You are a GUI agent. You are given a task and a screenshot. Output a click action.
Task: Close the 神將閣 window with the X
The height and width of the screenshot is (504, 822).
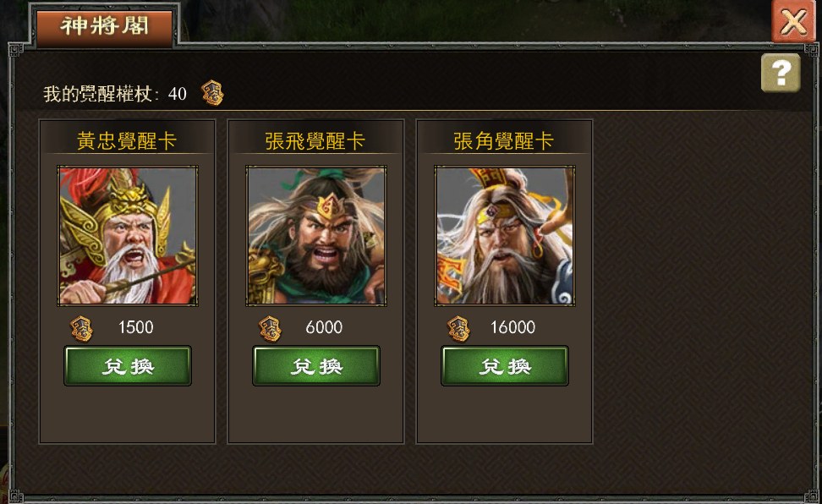click(x=794, y=21)
